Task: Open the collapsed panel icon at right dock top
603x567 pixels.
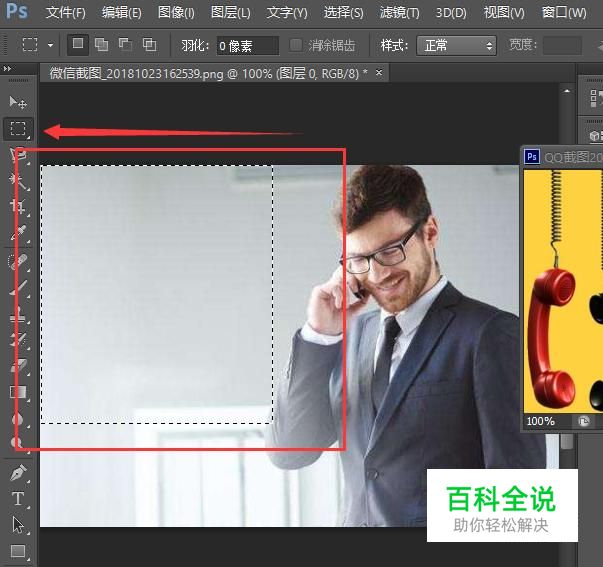Action: click(595, 98)
